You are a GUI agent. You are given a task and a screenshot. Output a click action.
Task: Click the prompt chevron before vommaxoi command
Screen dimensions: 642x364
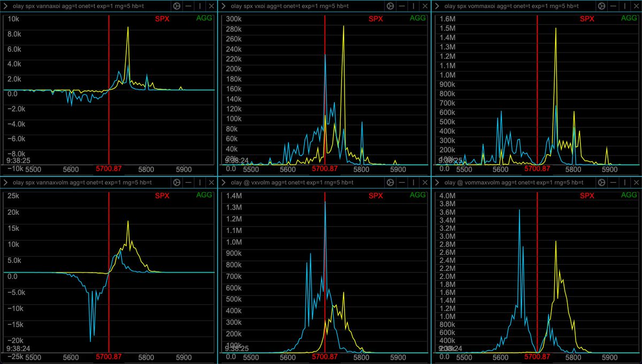437,6
